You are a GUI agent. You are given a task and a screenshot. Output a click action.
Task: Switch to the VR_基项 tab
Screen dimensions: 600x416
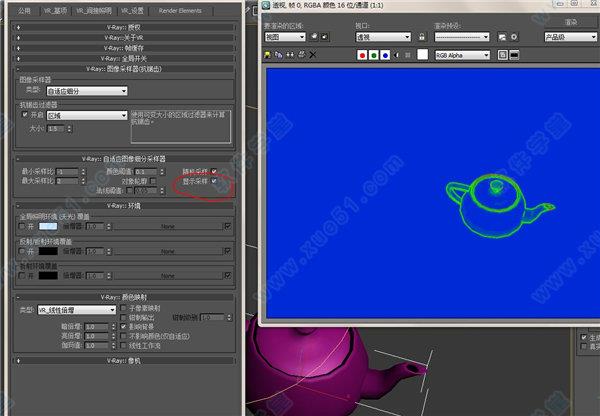(55, 11)
